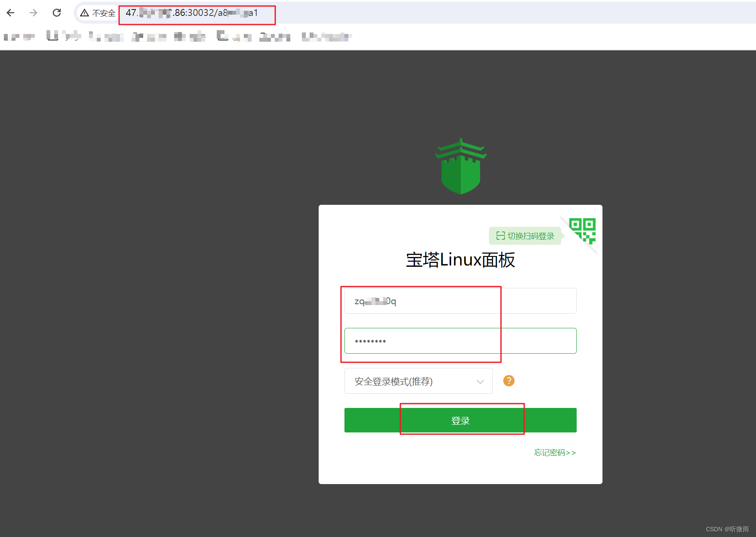Click the 切换扫码登录 tooltip label

[x=525, y=236]
